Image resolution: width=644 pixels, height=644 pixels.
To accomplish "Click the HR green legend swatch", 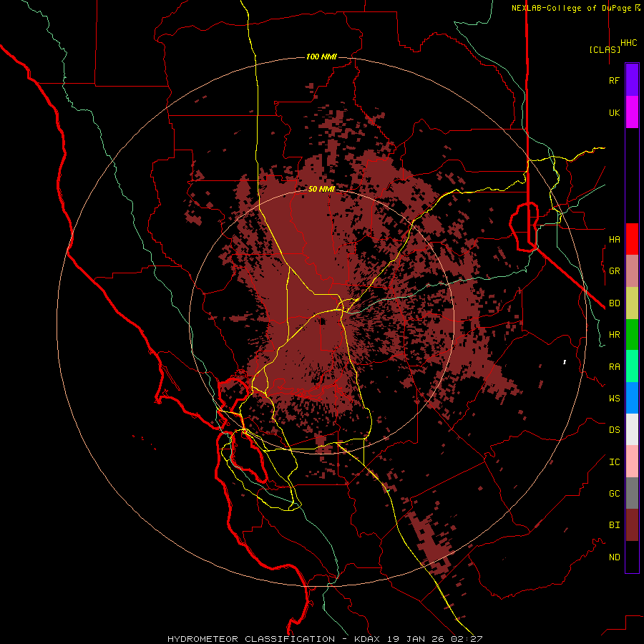I will point(632,335).
